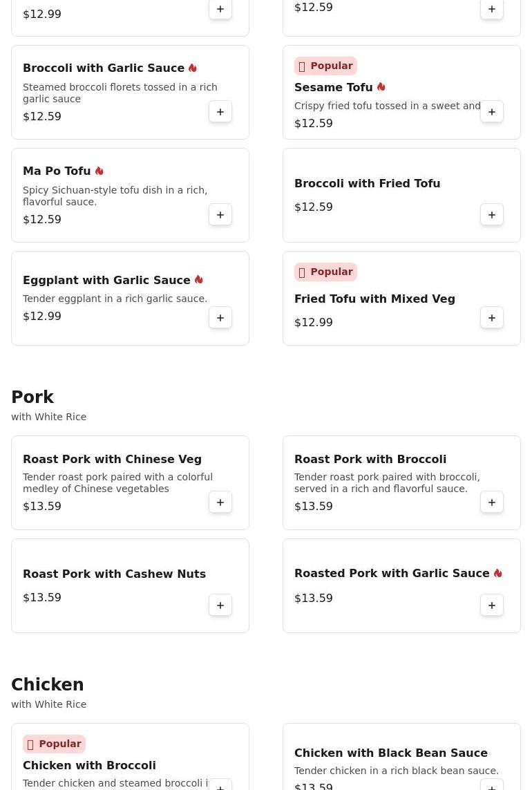
Task: Click the Pork section heading
Action: click(x=32, y=397)
